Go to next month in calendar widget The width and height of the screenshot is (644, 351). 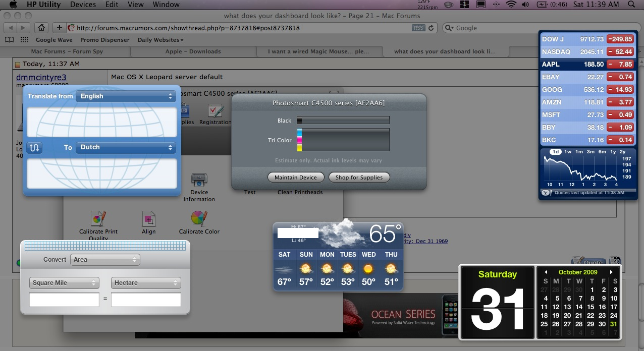pyautogui.click(x=612, y=272)
